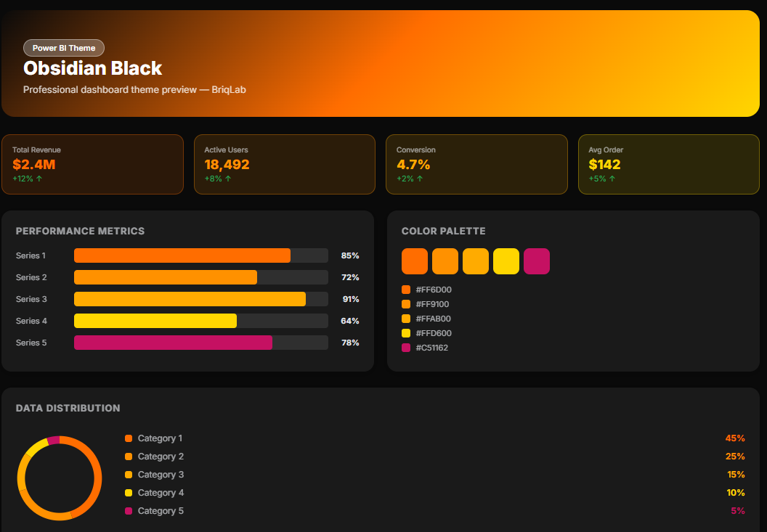767x532 pixels.
Task: Select the Category 1 legend item
Action: click(x=160, y=438)
